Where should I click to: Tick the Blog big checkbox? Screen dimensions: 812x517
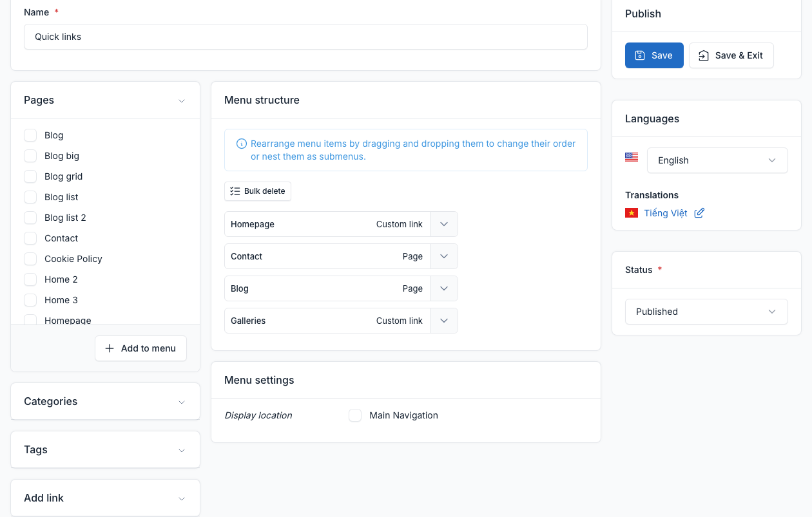tap(30, 156)
